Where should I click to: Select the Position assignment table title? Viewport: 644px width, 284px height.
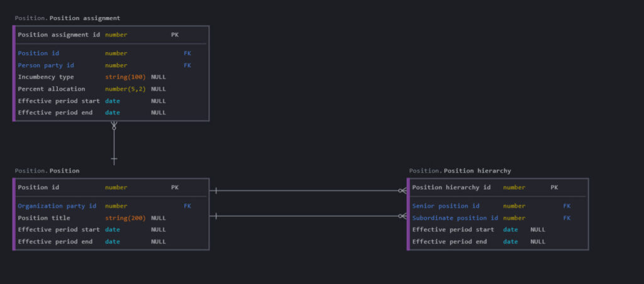pos(67,18)
